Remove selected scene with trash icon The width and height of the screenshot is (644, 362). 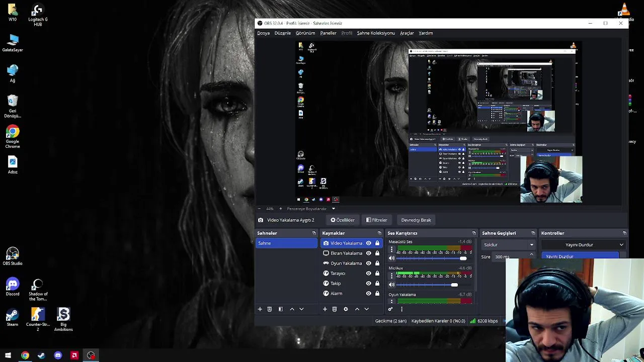click(269, 309)
